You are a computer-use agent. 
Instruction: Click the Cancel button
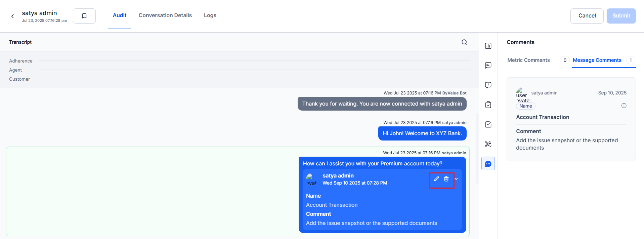click(587, 16)
